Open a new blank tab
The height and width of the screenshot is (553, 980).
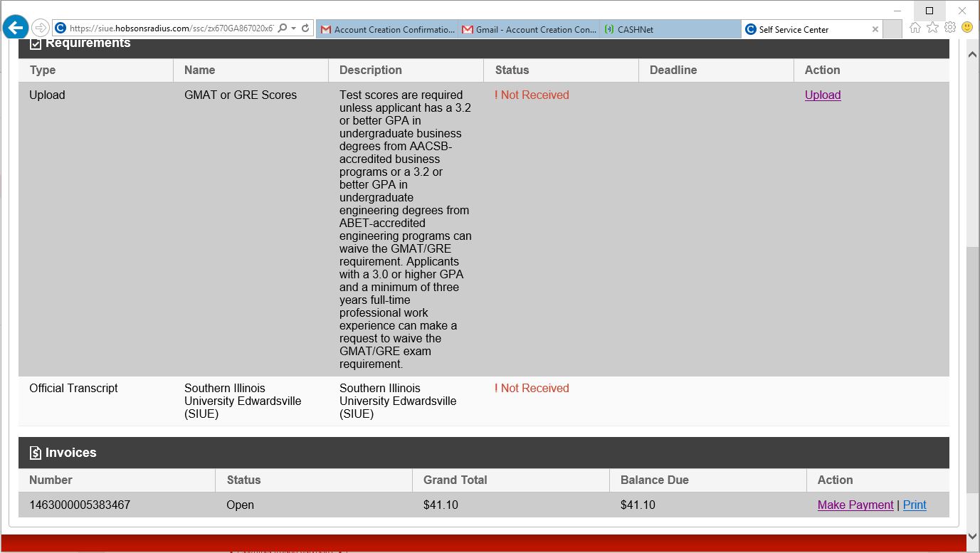(892, 29)
